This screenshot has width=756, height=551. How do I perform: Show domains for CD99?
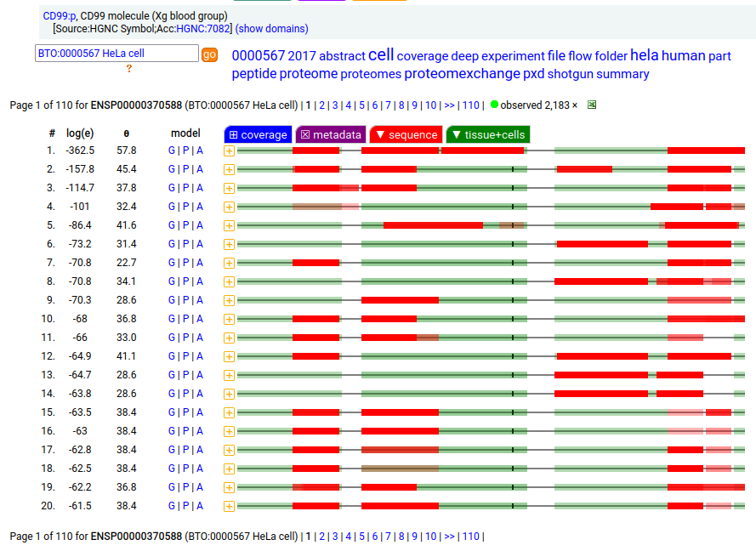click(x=272, y=28)
